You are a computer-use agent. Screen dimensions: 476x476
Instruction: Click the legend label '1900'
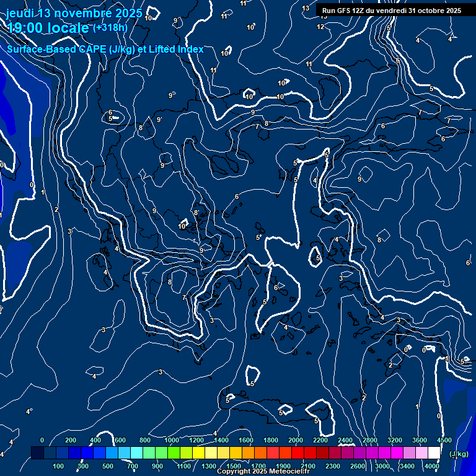(283, 466)
